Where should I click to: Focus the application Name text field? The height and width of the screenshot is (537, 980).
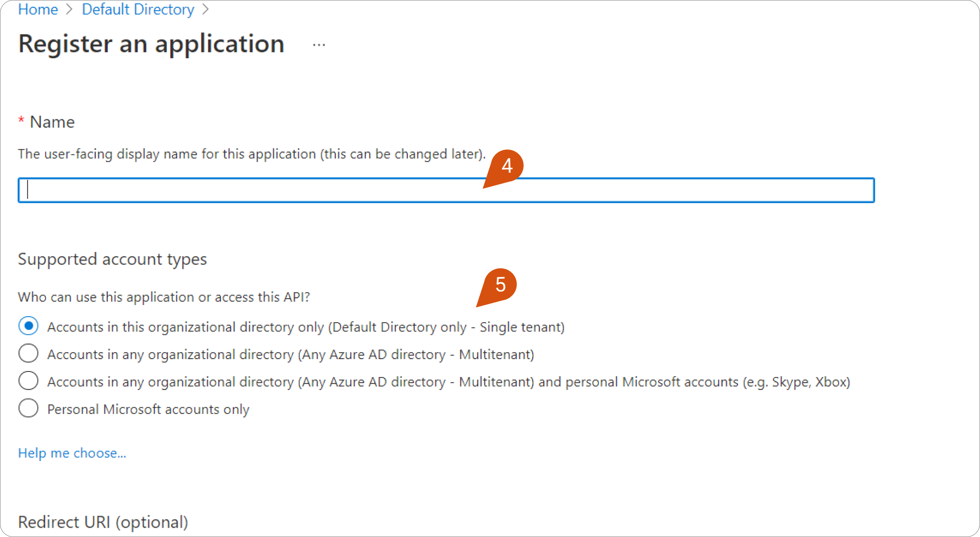446,190
